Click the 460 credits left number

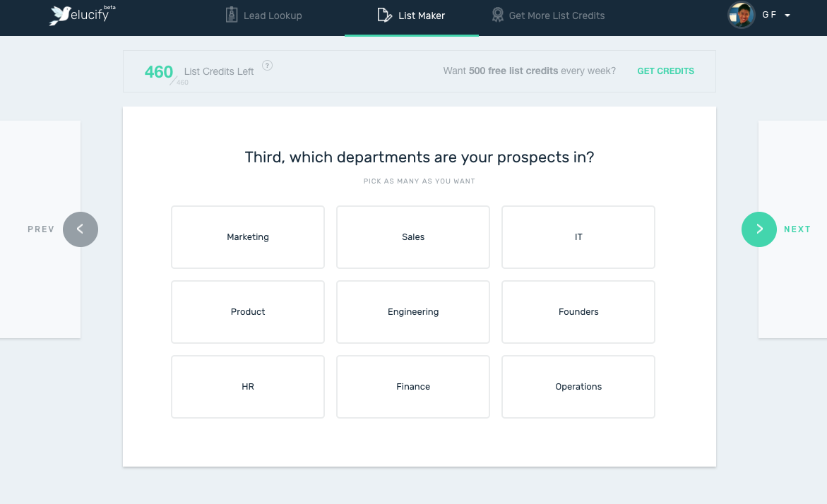coord(159,72)
